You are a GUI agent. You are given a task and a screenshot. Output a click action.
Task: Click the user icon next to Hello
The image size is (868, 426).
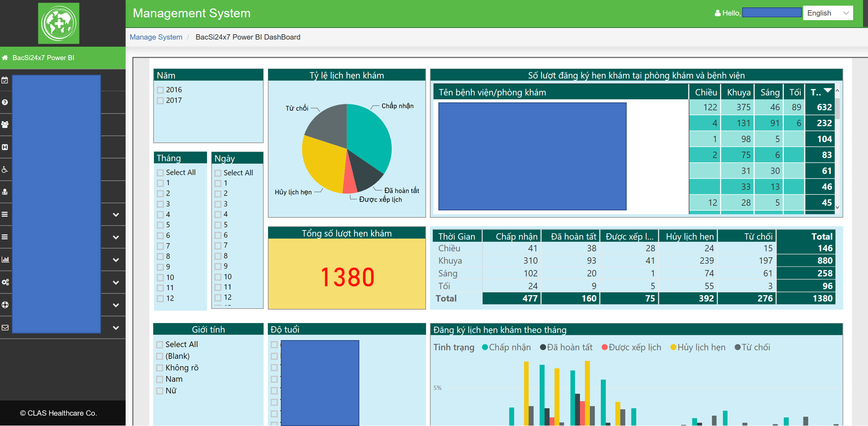point(717,13)
